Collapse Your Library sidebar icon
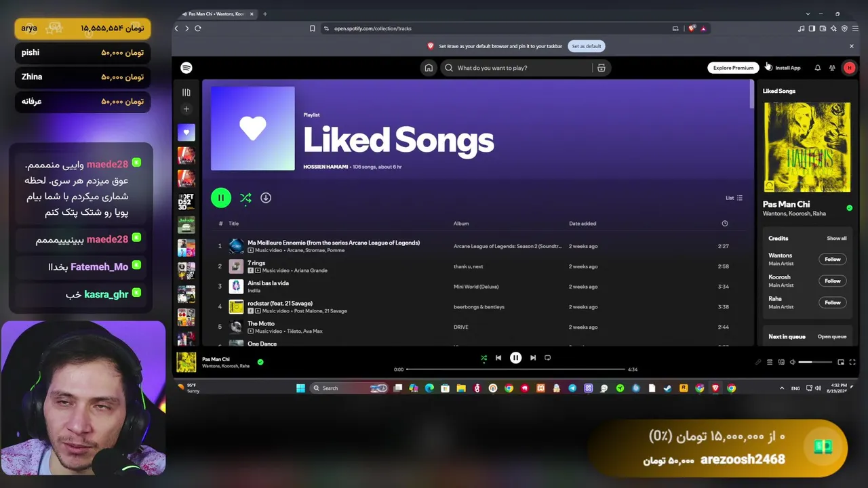 186,92
